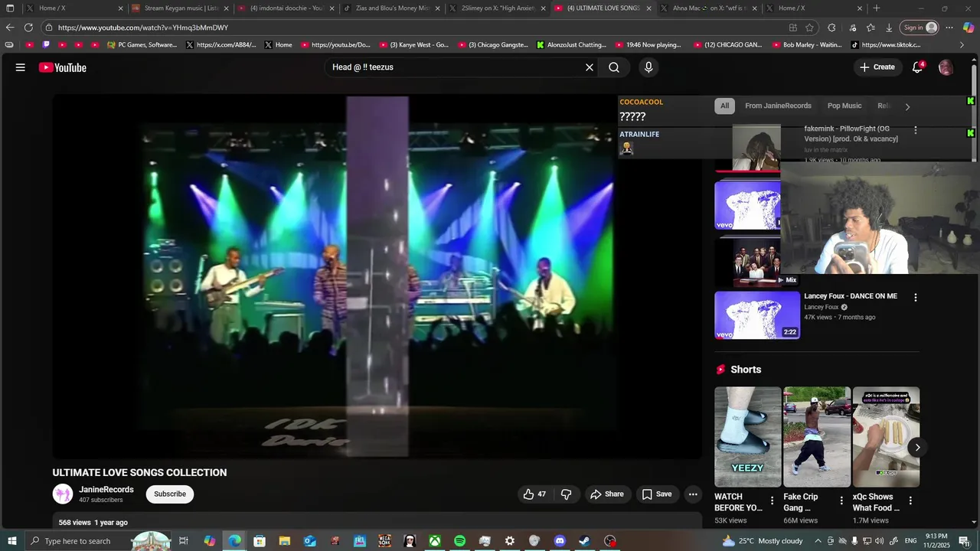Screen dimensions: 980x551
Task: Open the YouTube guide hamburger menu
Action: coord(21,67)
